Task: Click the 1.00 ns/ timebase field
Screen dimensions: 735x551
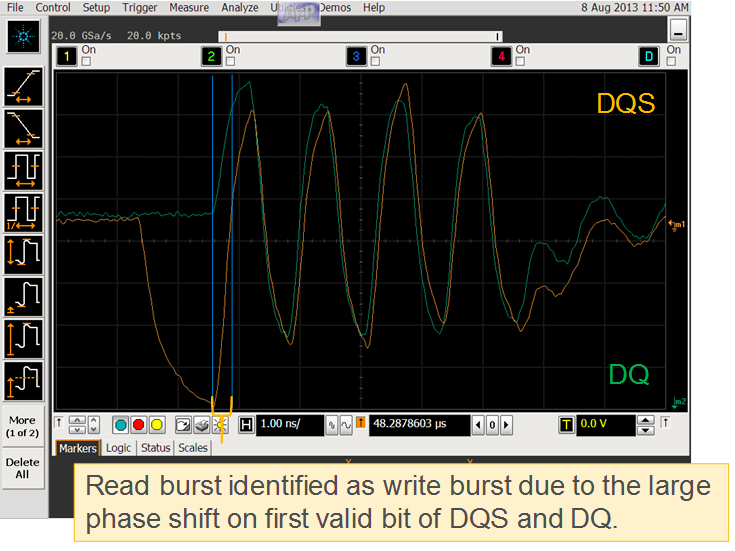Action: tap(289, 424)
